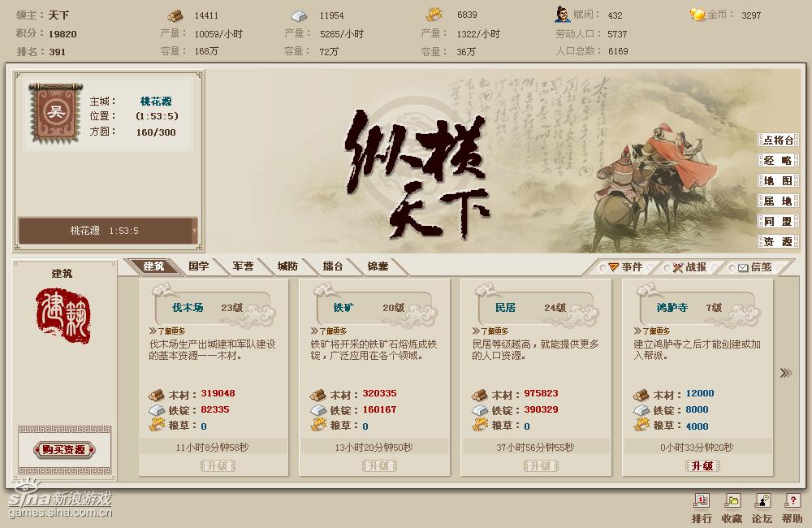
Task: Open the 收藏 favorites icon
Action: (732, 500)
